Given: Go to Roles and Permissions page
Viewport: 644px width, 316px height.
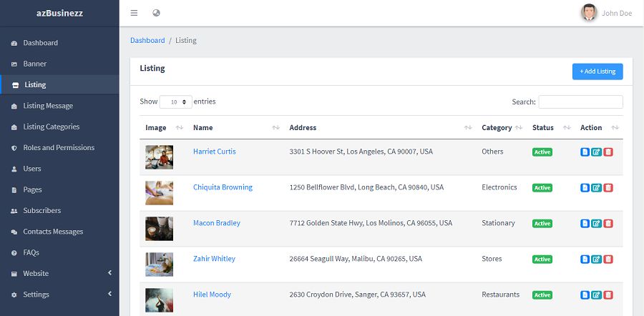Looking at the screenshot, I should click(59, 147).
